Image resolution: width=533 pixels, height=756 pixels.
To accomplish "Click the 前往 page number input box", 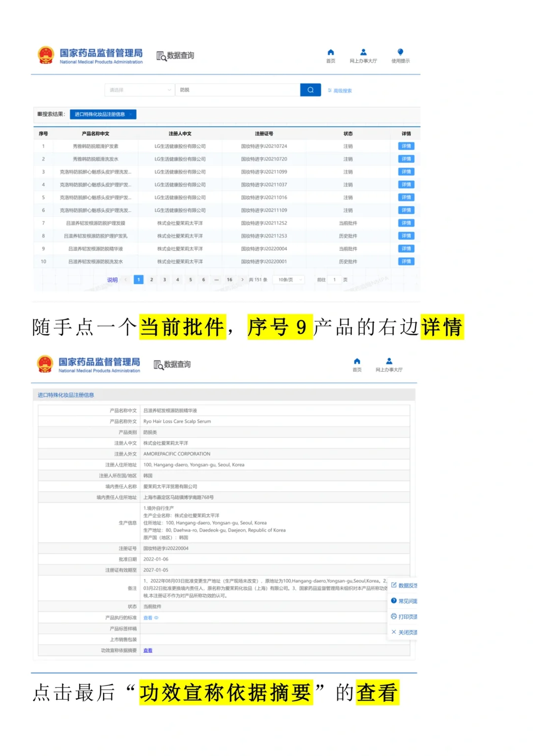I will (334, 279).
